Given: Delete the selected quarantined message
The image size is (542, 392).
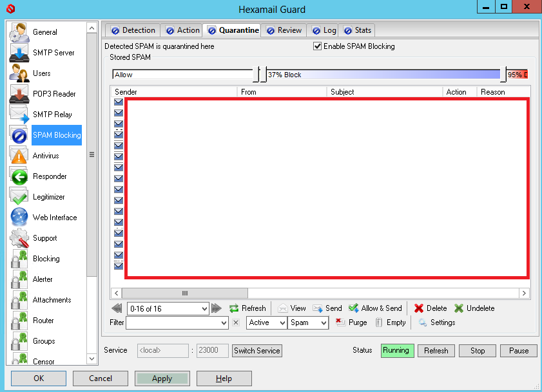Looking at the screenshot, I should tap(431, 308).
